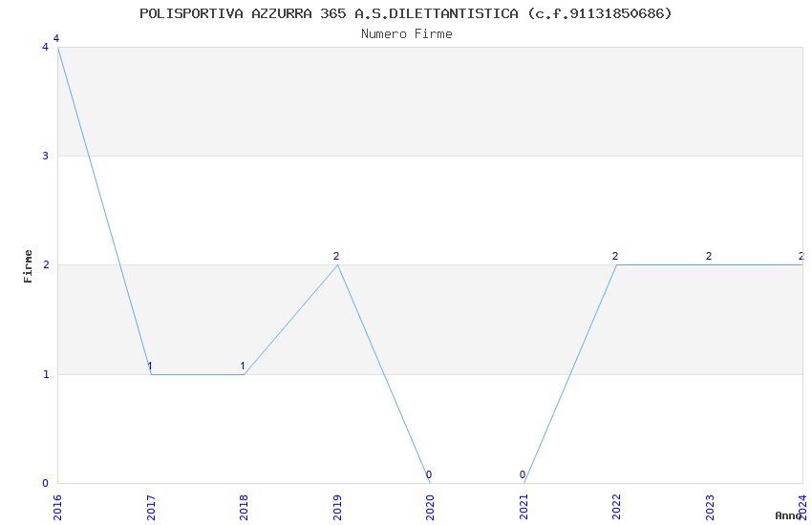This screenshot has width=812, height=525.
Task: Click the data point label 1 at 2018
Action: tap(243, 367)
